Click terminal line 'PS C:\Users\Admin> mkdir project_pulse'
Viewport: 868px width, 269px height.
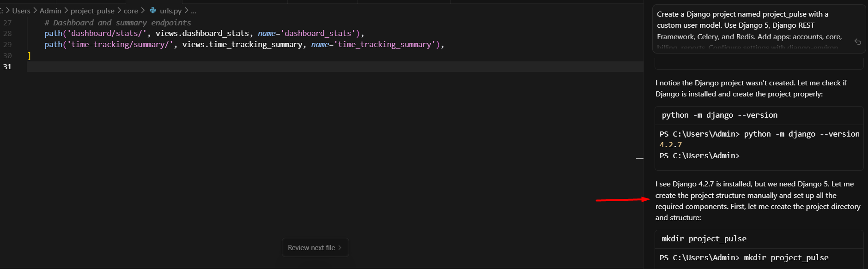tap(744, 258)
